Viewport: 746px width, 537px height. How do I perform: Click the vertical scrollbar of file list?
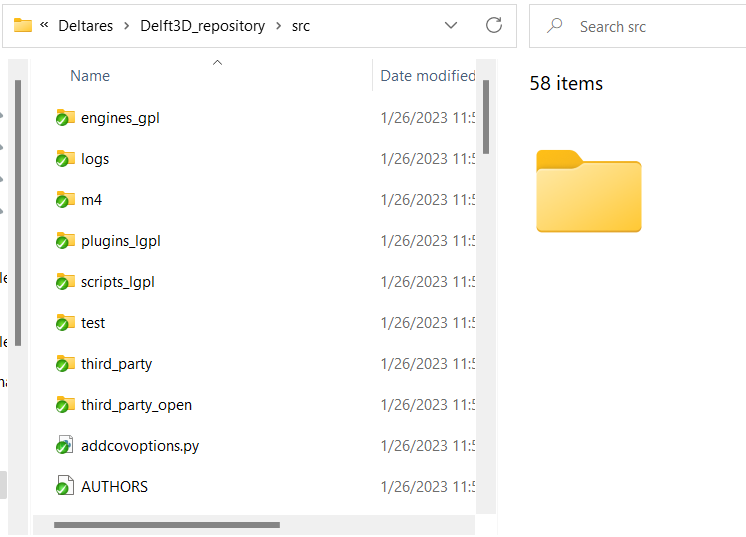point(486,118)
